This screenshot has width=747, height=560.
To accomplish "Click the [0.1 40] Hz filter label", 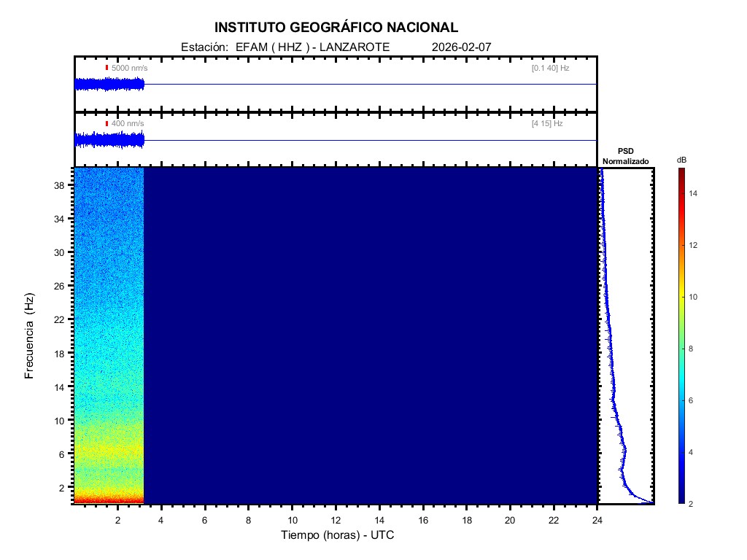I will pos(550,68).
